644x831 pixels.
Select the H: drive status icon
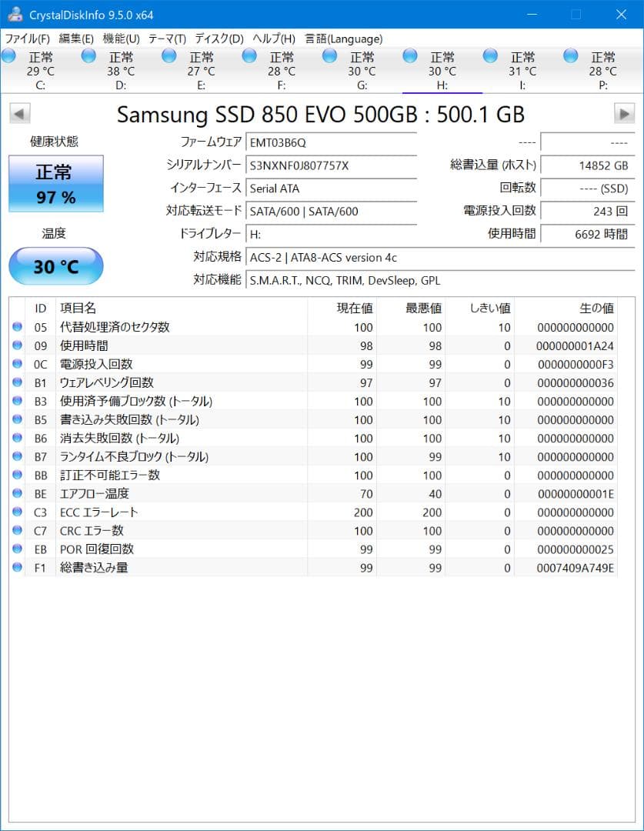click(x=410, y=55)
